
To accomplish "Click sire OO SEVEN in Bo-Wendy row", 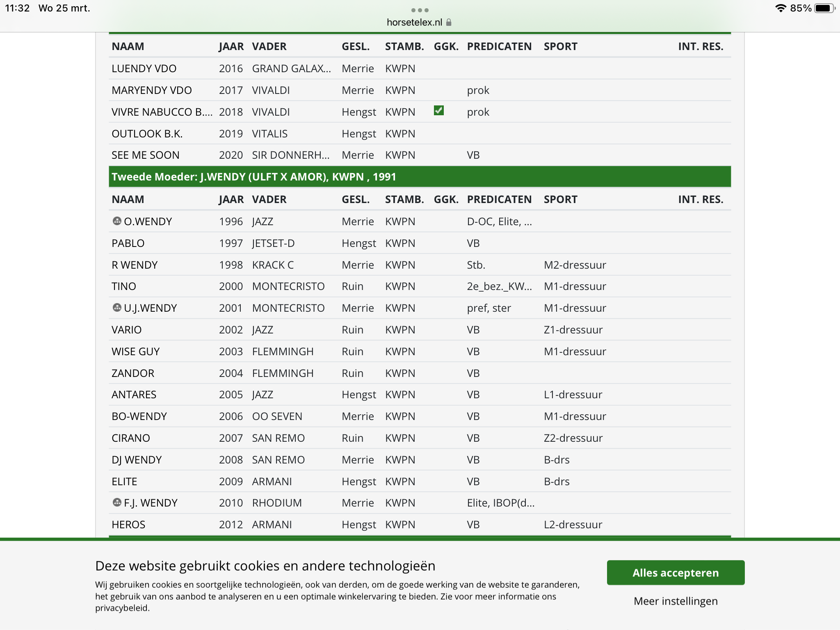I will [277, 416].
